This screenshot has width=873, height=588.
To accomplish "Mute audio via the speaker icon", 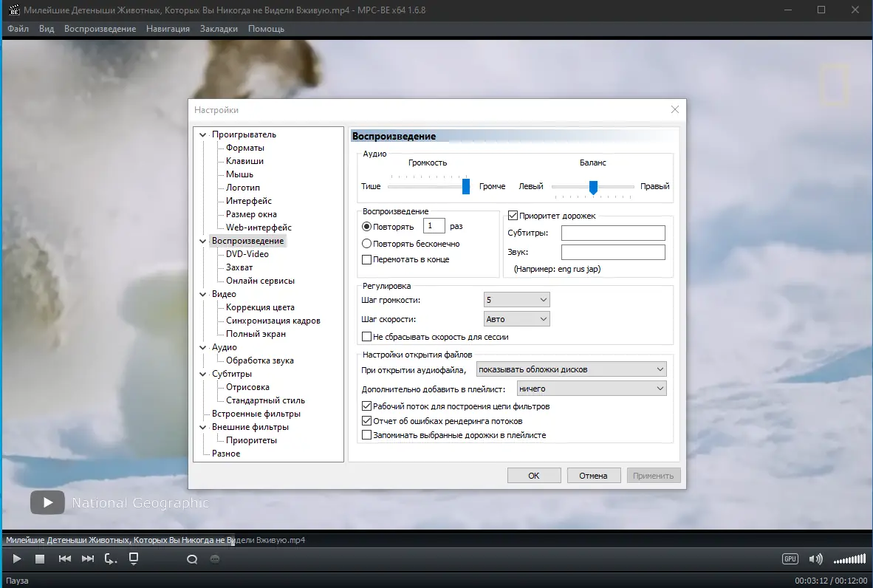I will click(x=815, y=559).
